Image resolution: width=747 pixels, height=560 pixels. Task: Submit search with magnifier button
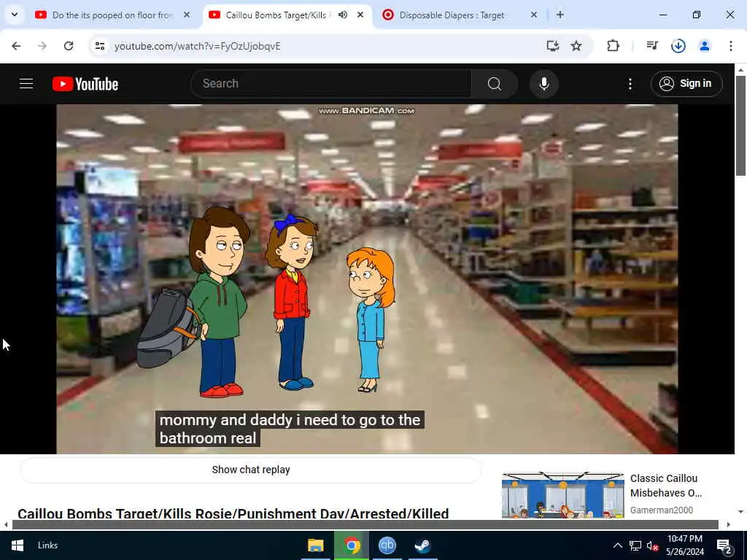(495, 84)
